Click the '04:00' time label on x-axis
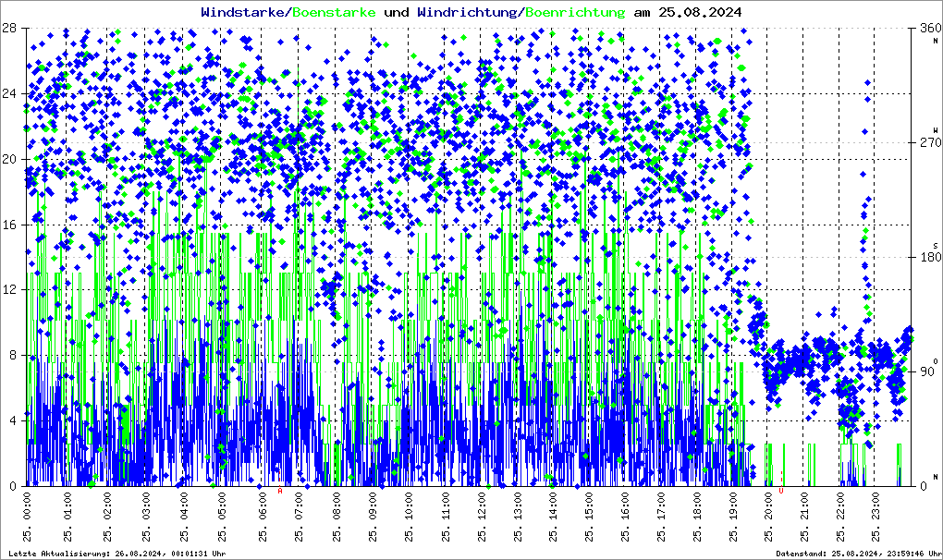This screenshot has height=560, width=943. click(185, 506)
